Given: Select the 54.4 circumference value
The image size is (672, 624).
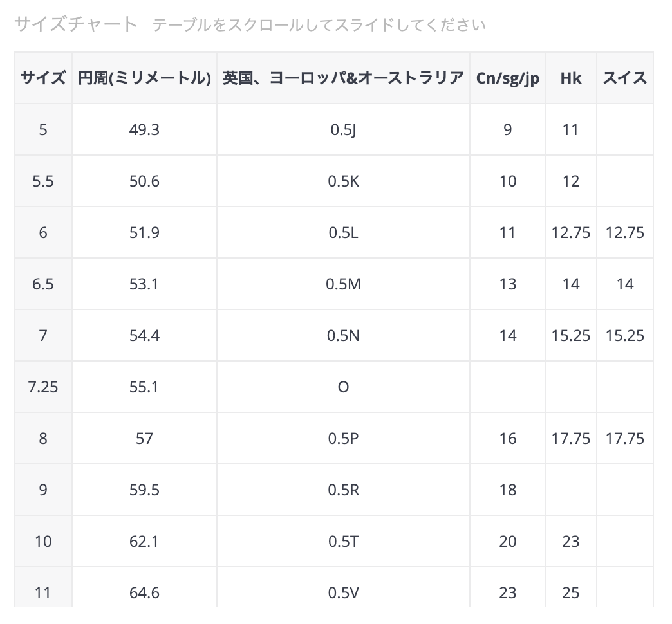Looking at the screenshot, I should pyautogui.click(x=144, y=335).
